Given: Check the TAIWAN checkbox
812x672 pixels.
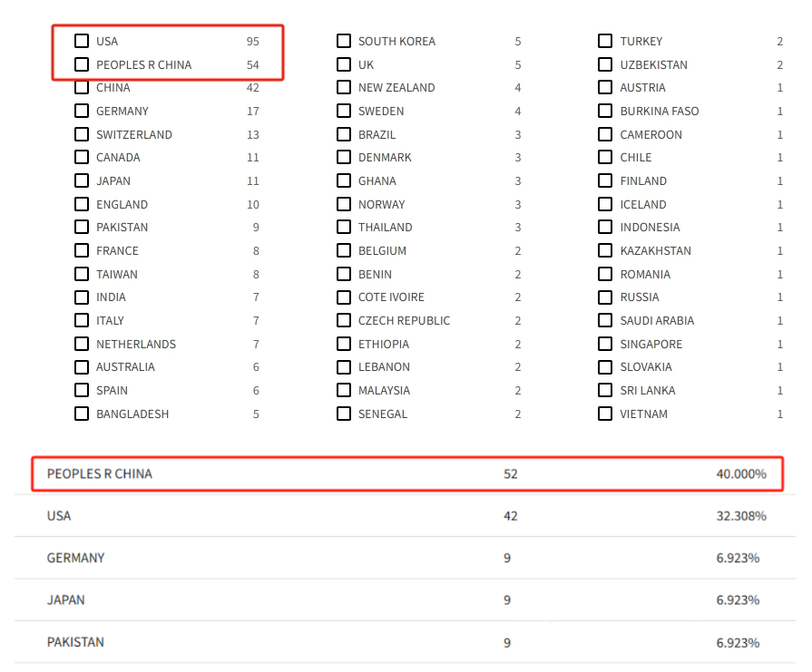Looking at the screenshot, I should [82, 274].
